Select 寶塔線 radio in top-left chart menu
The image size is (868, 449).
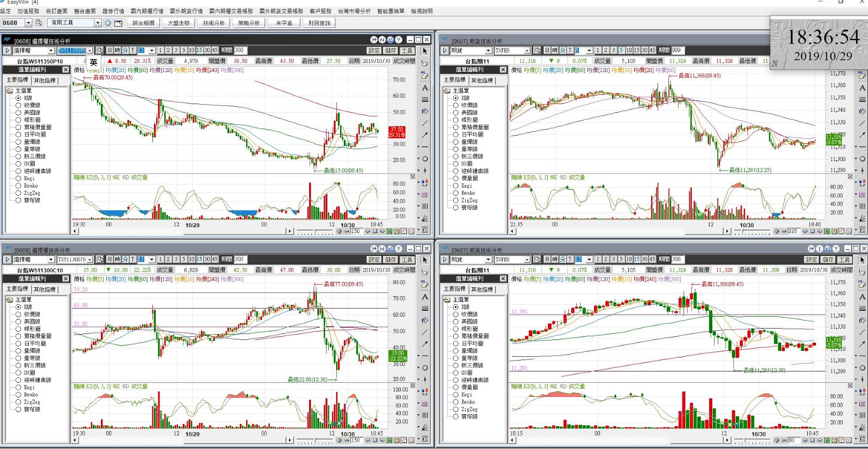18,201
